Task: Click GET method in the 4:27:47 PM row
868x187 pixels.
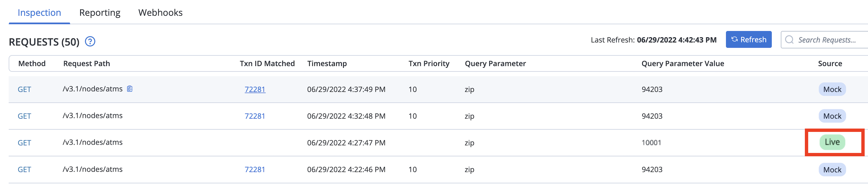Action: [x=24, y=143]
